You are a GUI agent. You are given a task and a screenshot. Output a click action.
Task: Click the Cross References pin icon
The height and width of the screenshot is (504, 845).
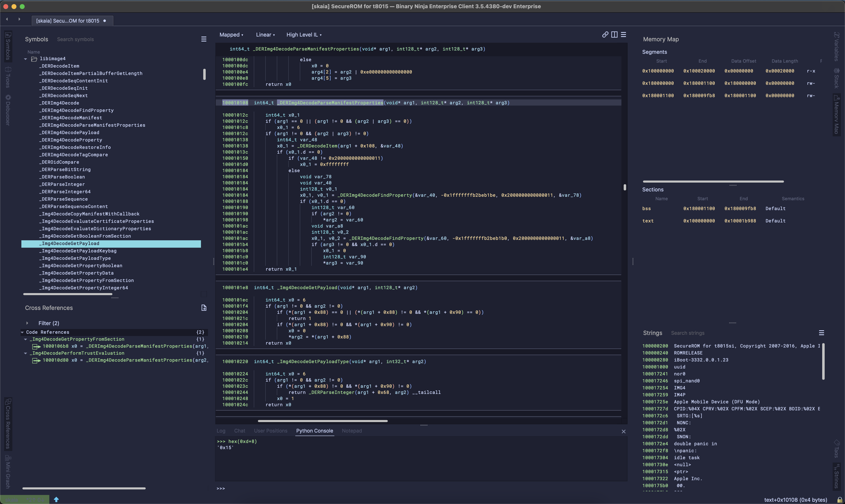(204, 308)
